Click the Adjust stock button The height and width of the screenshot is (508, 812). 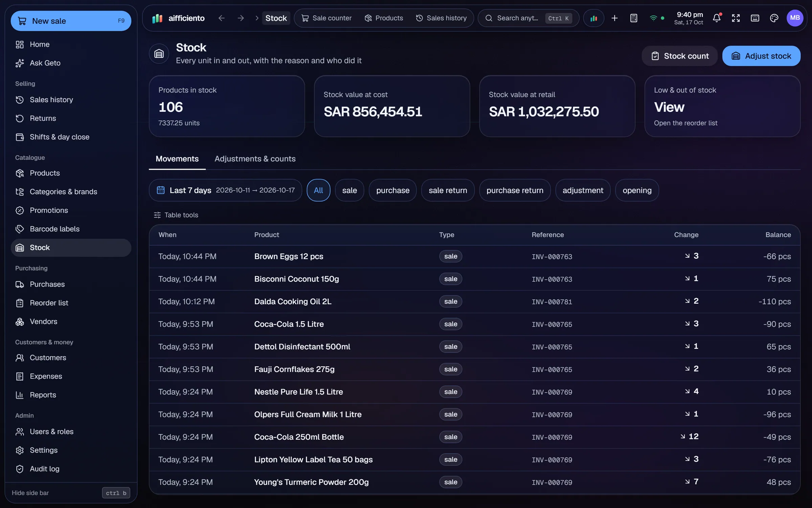pos(761,56)
